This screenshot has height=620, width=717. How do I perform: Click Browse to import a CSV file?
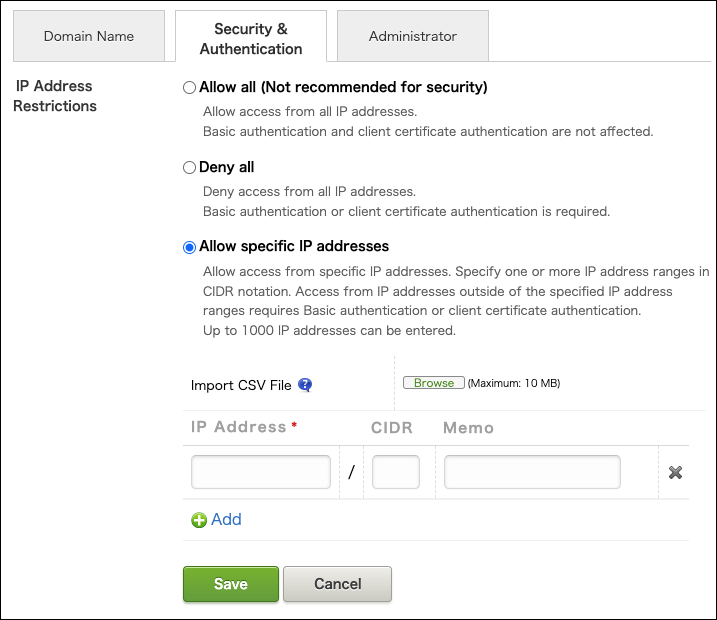click(434, 383)
